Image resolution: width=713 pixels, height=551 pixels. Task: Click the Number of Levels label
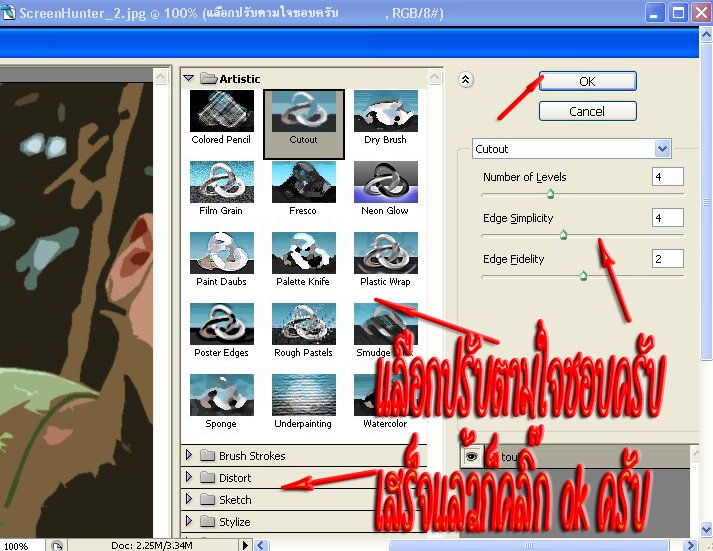525,177
